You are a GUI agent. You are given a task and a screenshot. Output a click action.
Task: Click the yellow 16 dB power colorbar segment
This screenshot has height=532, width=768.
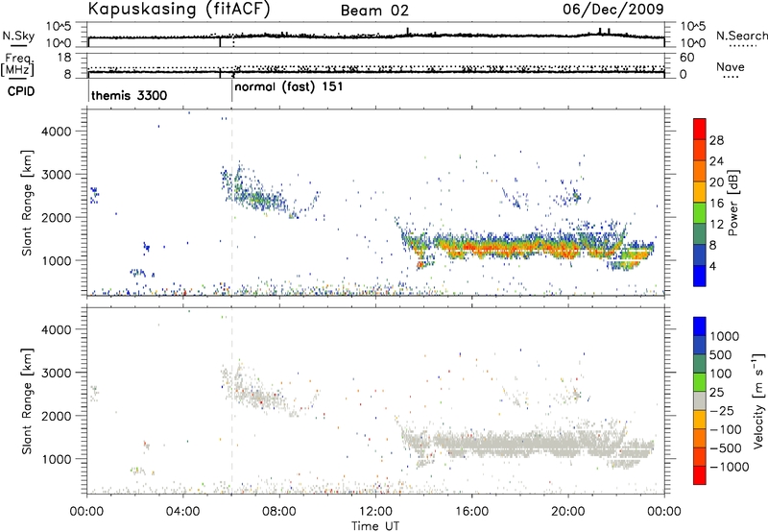pos(700,191)
